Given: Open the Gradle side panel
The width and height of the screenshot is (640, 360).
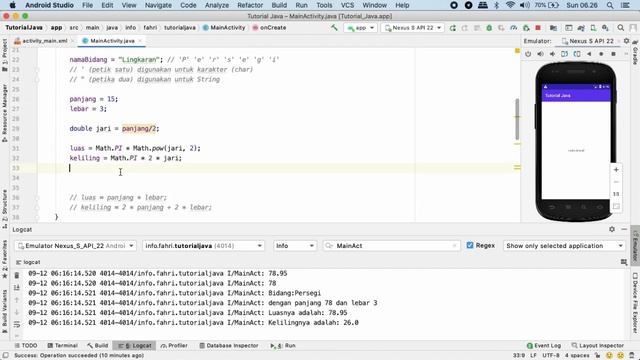Looking at the screenshot, I should point(635,53).
